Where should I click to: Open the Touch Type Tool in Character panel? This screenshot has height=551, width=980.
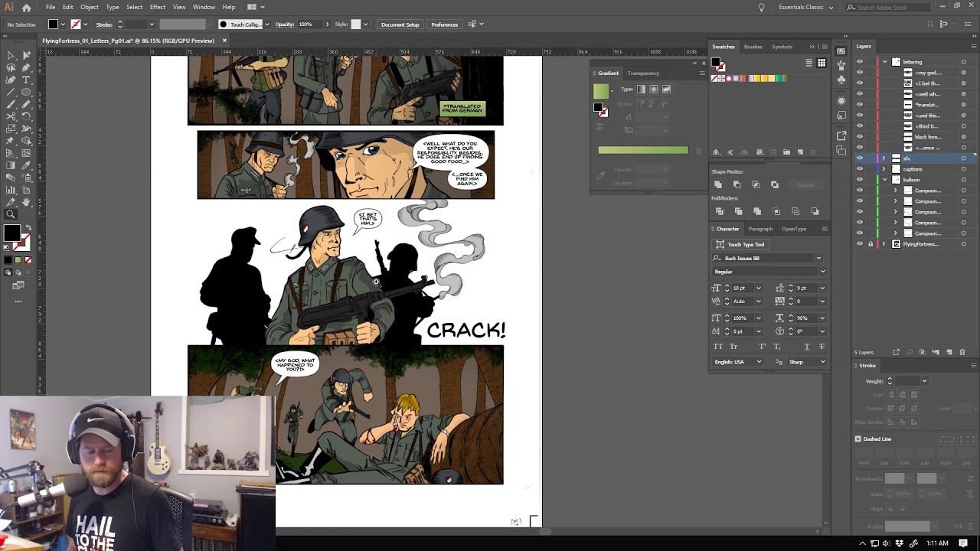point(740,244)
